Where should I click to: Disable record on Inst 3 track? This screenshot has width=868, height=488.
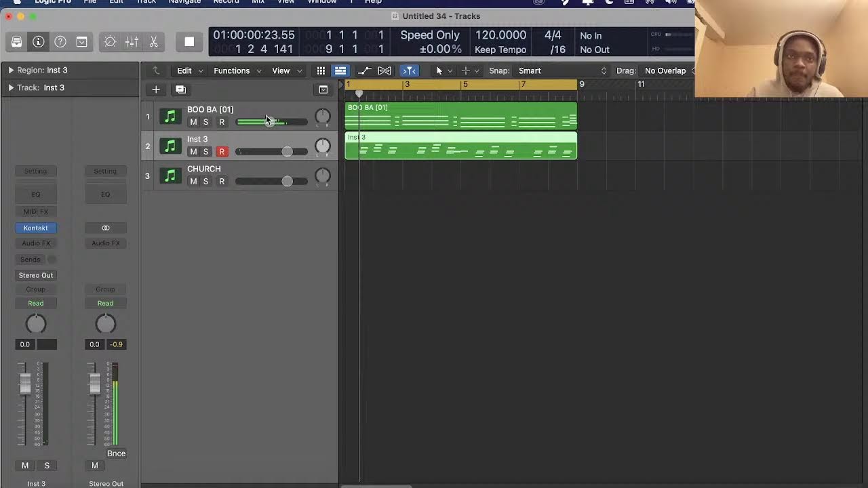tap(222, 152)
